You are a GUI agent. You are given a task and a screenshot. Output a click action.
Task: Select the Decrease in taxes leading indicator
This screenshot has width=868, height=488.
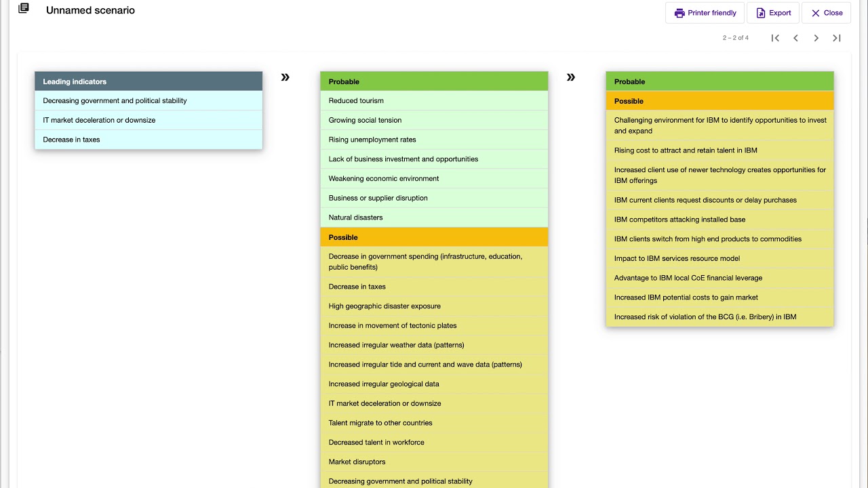pyautogui.click(x=72, y=140)
